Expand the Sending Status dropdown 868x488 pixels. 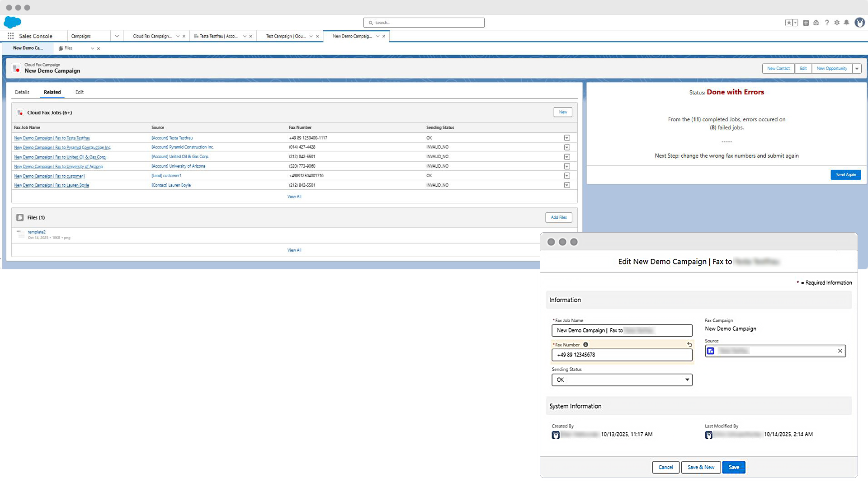click(x=687, y=380)
